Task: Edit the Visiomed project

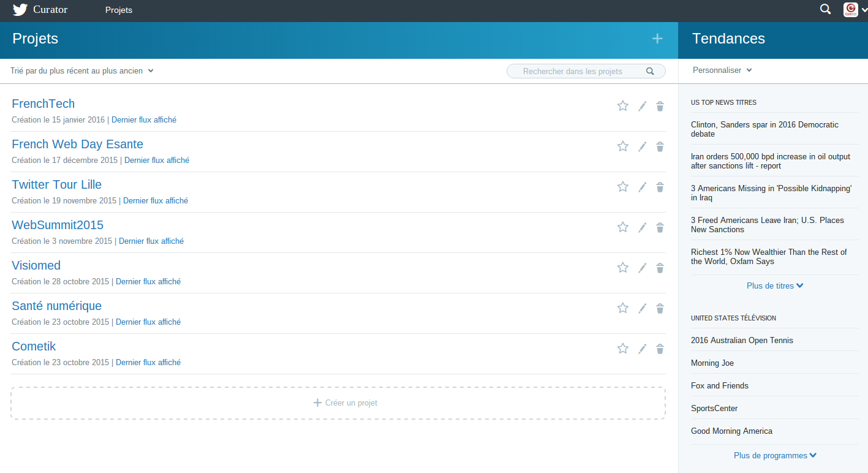Action: (642, 268)
